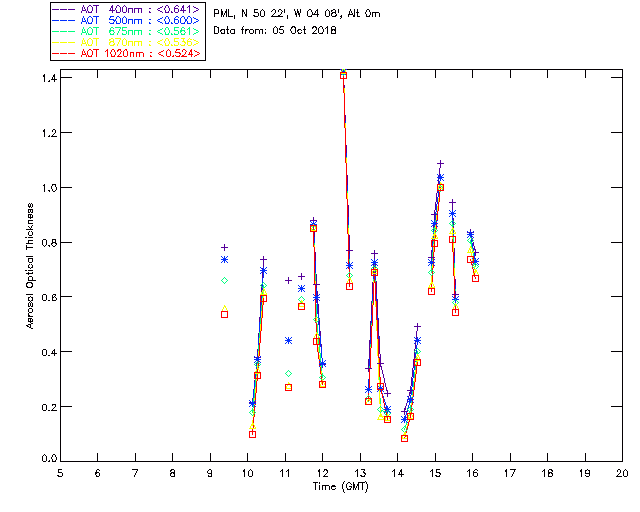Click the isolated blue asterisk near 0.44 at 11h
Image resolution: width=640 pixels, height=512 pixels.
[288, 341]
